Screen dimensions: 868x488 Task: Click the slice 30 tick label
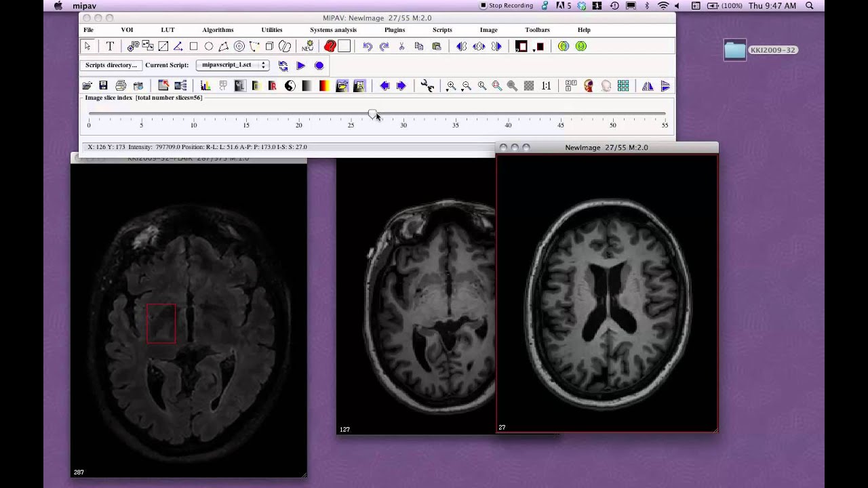tap(403, 125)
